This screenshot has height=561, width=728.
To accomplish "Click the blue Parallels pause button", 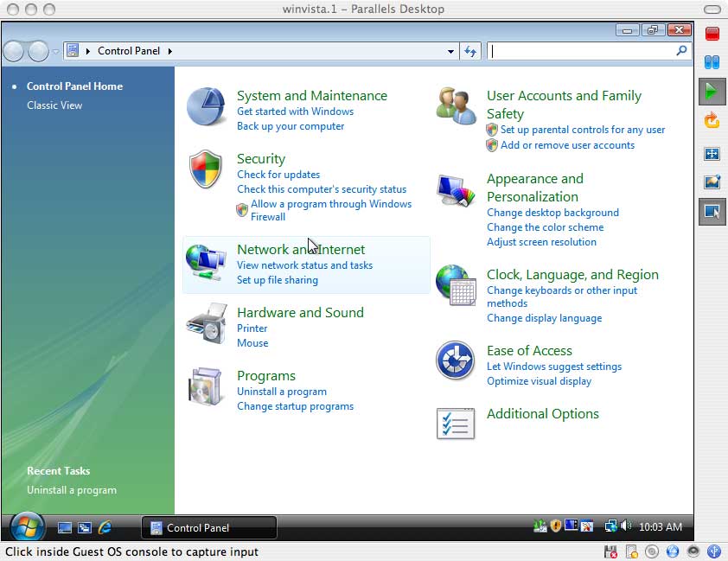I will [712, 61].
